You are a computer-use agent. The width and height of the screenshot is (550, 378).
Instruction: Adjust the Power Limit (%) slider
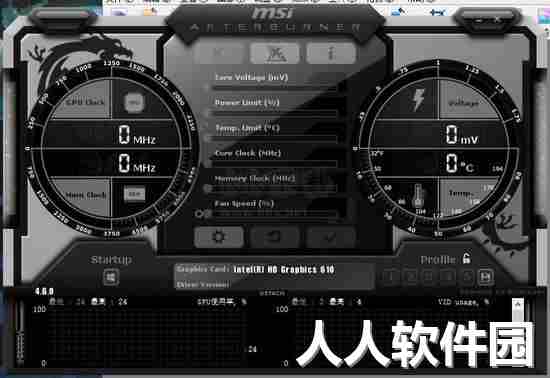click(x=272, y=113)
